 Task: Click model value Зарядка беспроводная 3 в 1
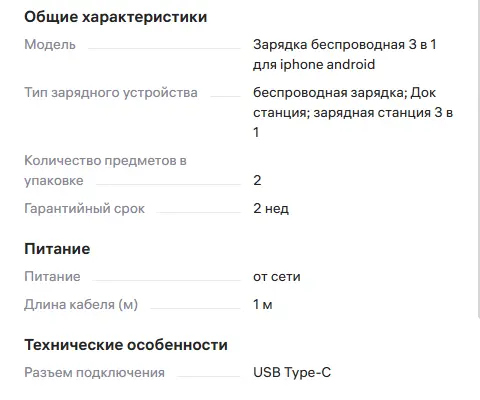point(345,44)
